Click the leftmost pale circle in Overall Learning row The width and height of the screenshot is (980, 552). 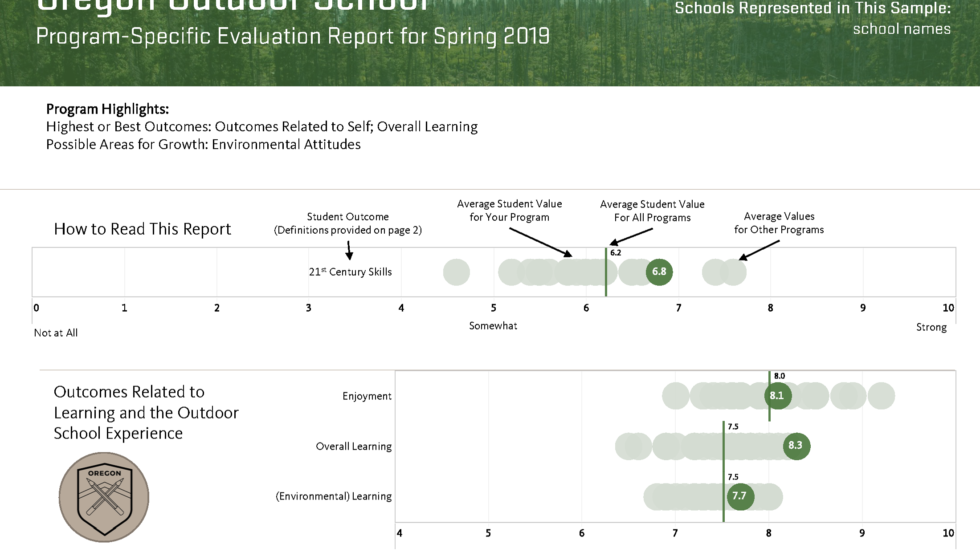629,446
